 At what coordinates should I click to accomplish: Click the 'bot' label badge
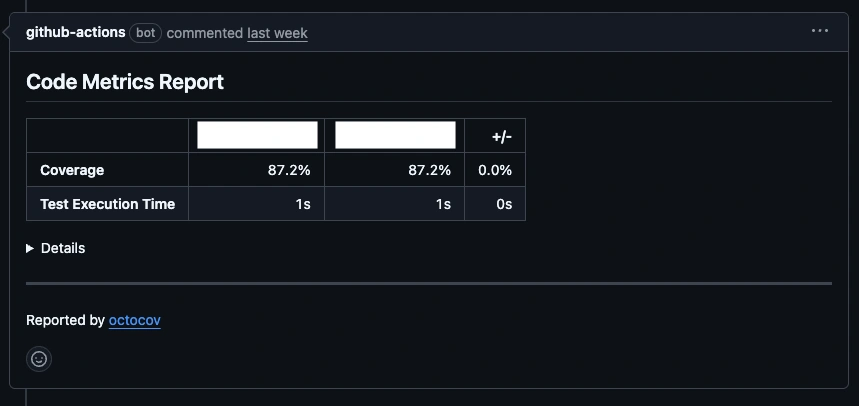[x=146, y=32]
